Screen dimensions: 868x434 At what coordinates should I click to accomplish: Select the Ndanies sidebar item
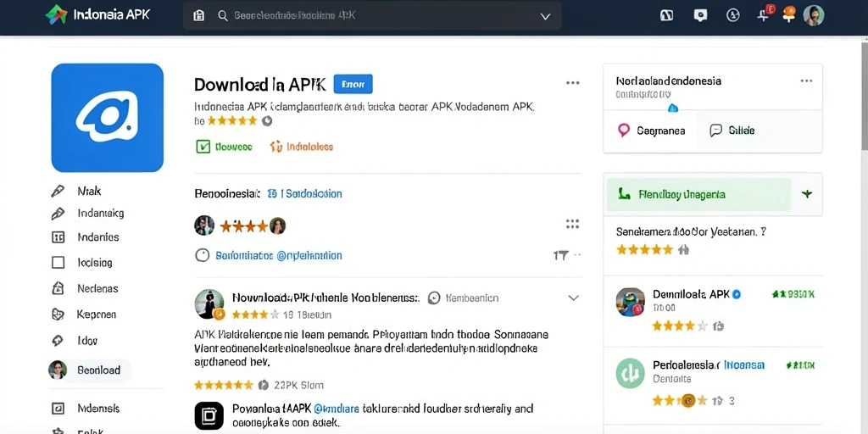pos(86,237)
